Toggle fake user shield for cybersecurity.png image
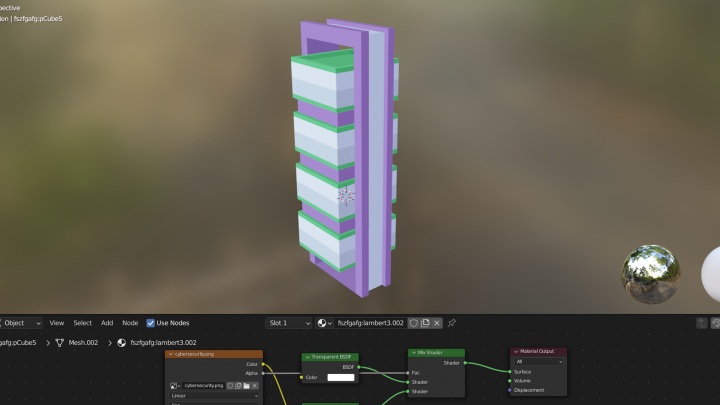The width and height of the screenshot is (720, 405). tap(231, 386)
